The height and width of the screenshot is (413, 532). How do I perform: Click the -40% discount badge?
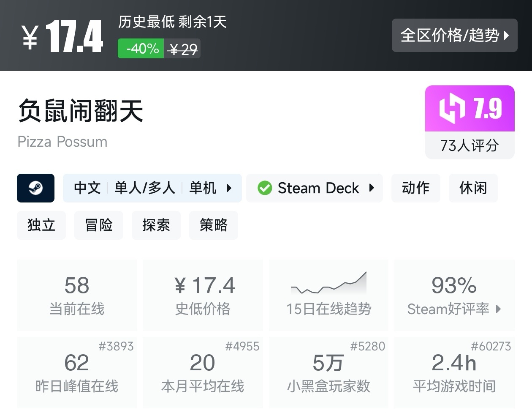pyautogui.click(x=141, y=49)
